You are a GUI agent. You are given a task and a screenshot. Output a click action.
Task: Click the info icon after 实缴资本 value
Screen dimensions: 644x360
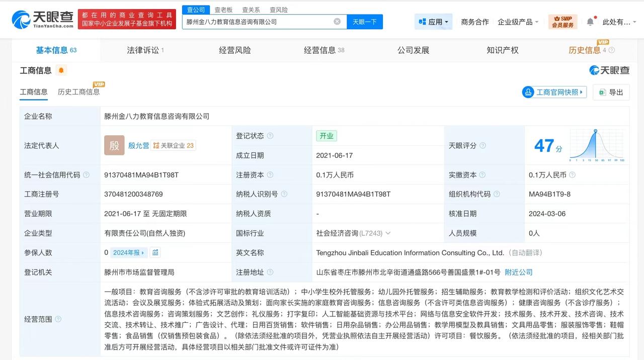(572, 175)
